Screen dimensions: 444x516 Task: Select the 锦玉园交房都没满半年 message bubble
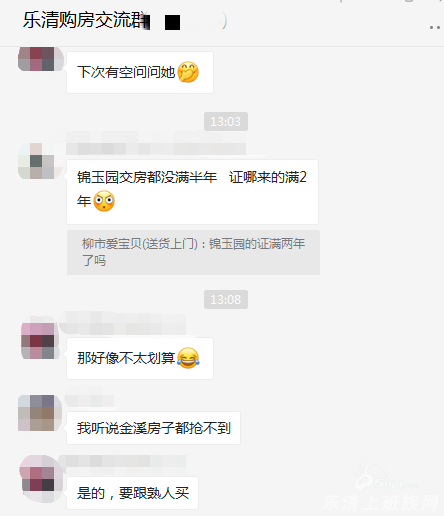point(192,192)
